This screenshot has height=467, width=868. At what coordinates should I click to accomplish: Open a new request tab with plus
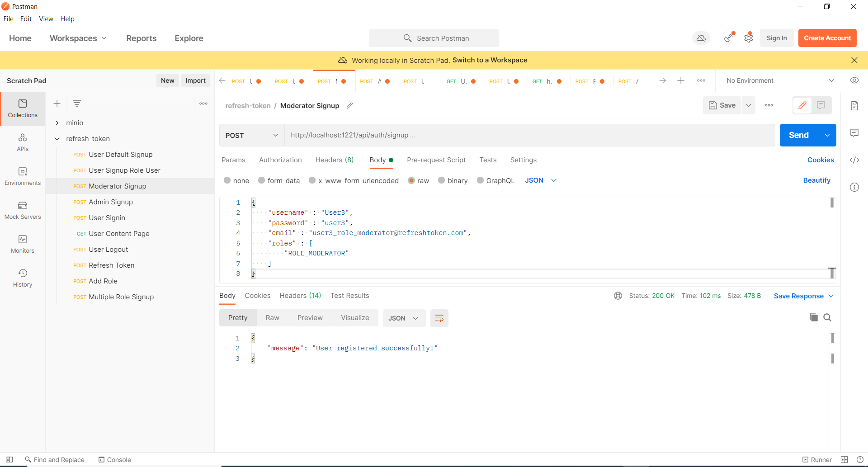(x=681, y=80)
